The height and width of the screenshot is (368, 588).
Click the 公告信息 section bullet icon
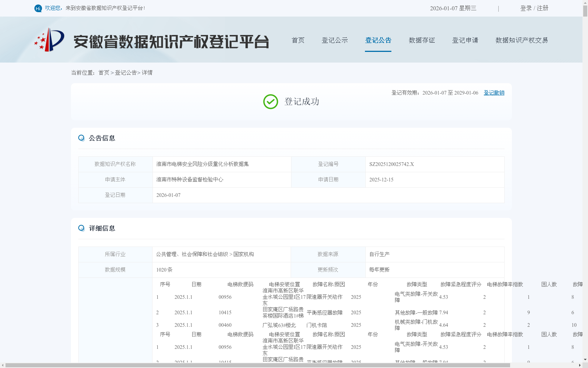pyautogui.click(x=81, y=138)
